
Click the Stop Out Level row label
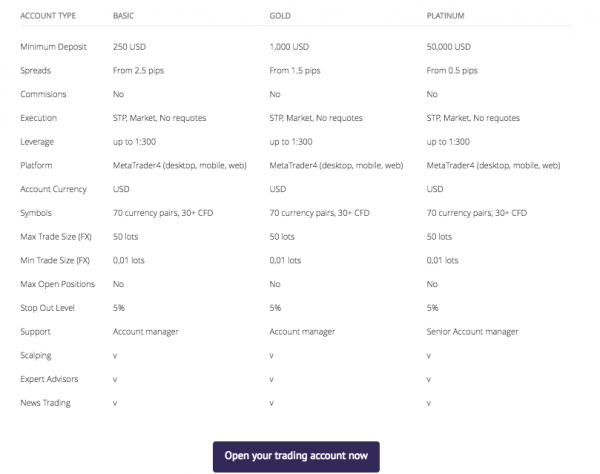(47, 308)
